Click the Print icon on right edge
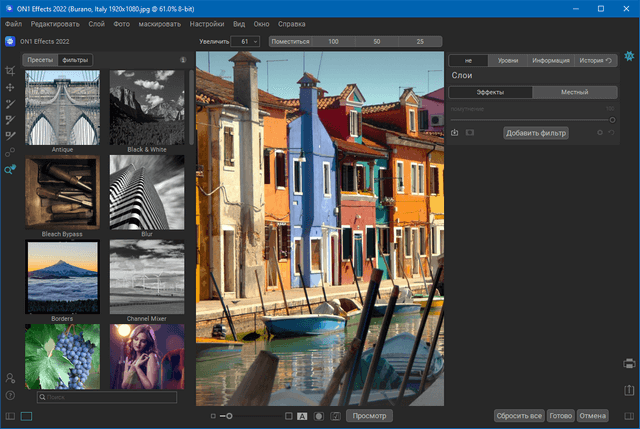 [629, 363]
